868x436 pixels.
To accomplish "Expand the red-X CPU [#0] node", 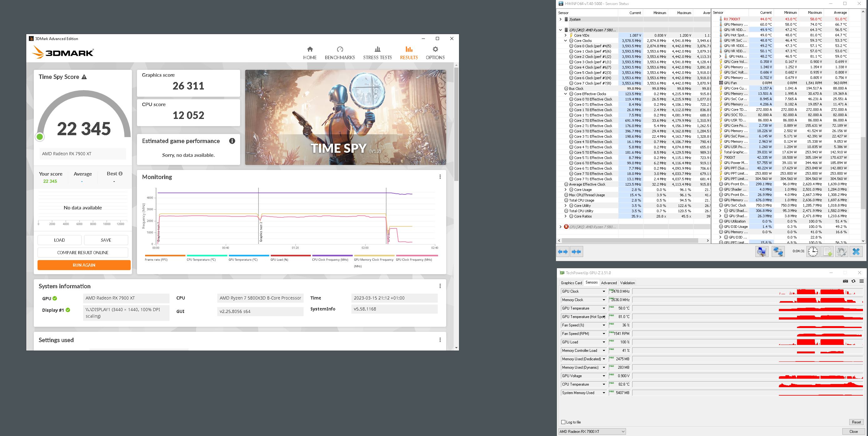I will [x=560, y=227].
